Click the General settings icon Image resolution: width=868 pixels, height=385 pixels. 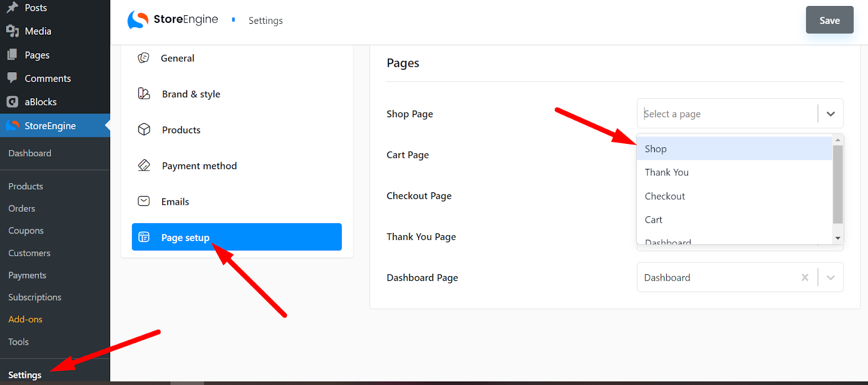(x=143, y=58)
